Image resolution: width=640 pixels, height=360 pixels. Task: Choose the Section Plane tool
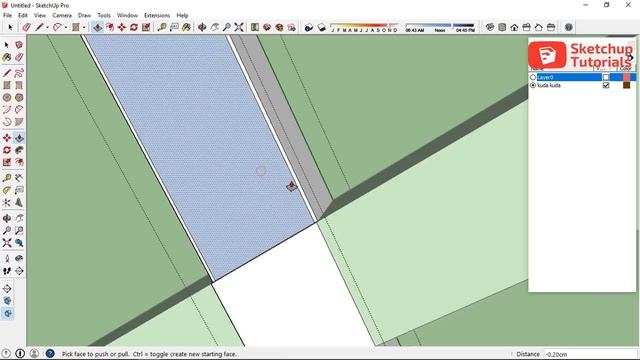[x=19, y=271]
